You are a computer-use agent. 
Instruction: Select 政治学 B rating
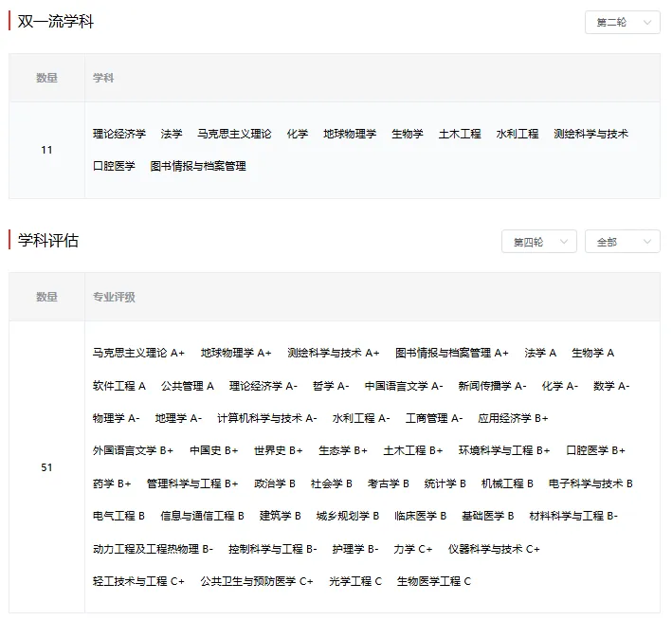pyautogui.click(x=275, y=483)
